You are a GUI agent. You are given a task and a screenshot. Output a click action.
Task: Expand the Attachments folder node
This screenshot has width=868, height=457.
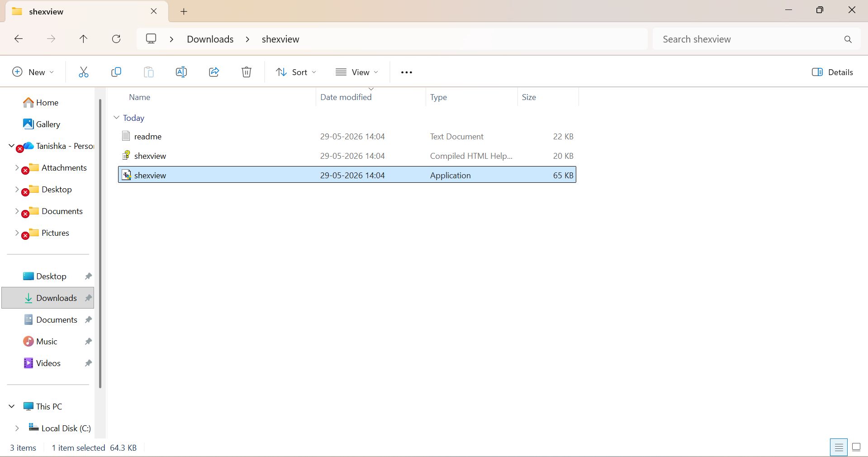[17, 167]
